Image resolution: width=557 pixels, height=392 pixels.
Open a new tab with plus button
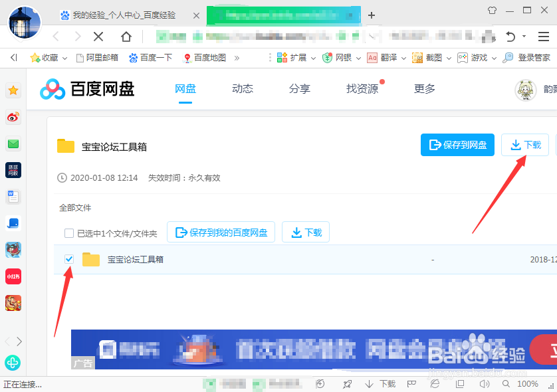coord(372,15)
